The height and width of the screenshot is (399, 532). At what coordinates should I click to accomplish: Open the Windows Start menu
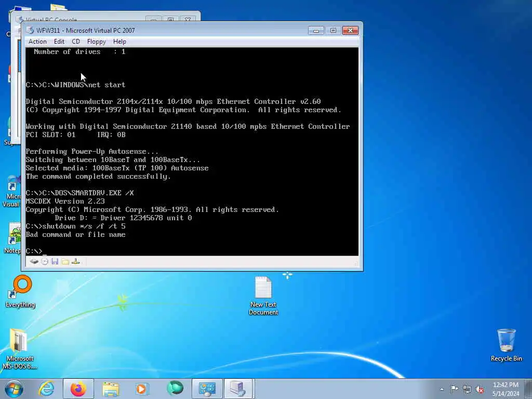(x=14, y=389)
